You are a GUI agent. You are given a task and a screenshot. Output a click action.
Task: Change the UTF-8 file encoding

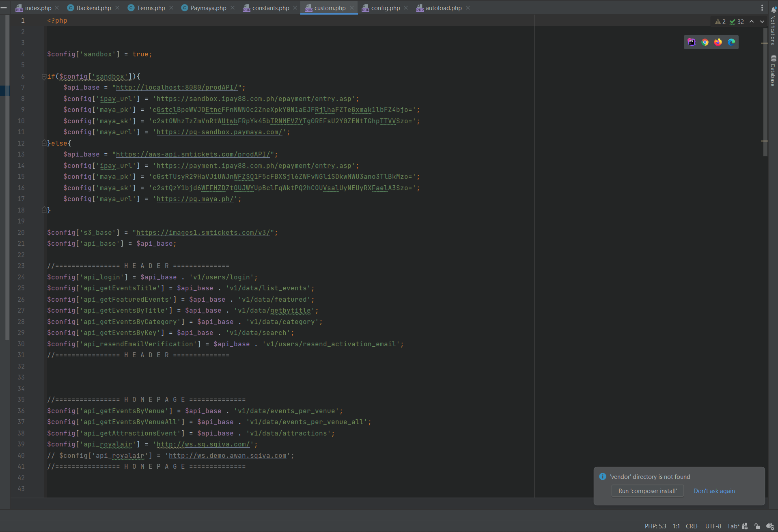713,526
